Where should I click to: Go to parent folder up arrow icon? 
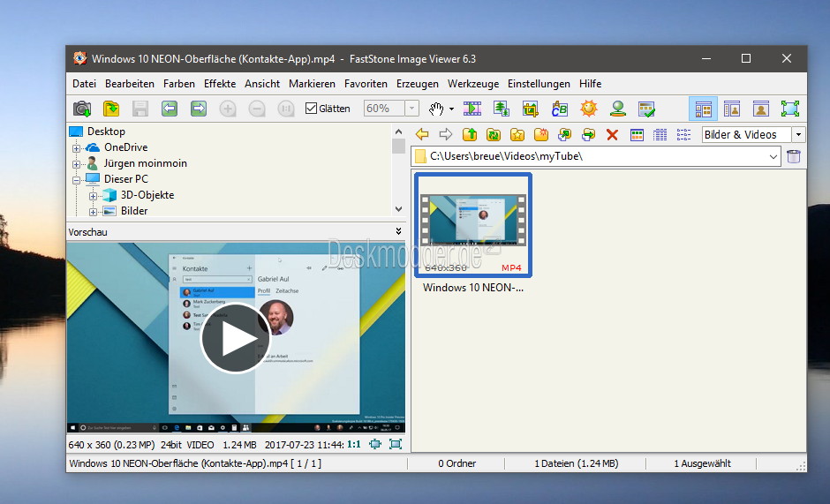470,134
